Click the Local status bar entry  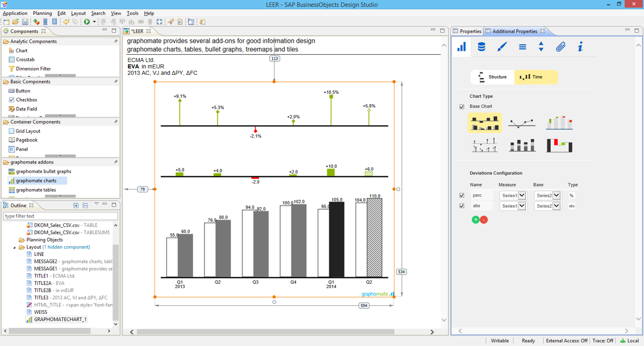629,340
